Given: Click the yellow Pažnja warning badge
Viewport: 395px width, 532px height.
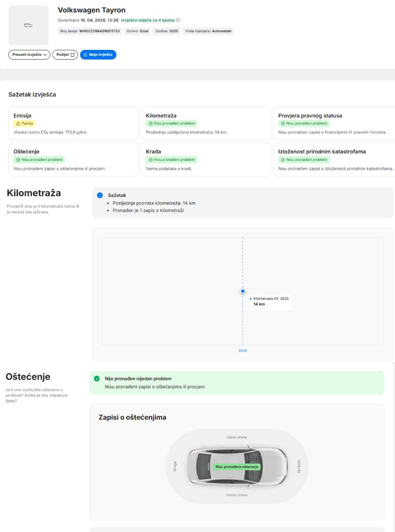Looking at the screenshot, I should tap(24, 124).
